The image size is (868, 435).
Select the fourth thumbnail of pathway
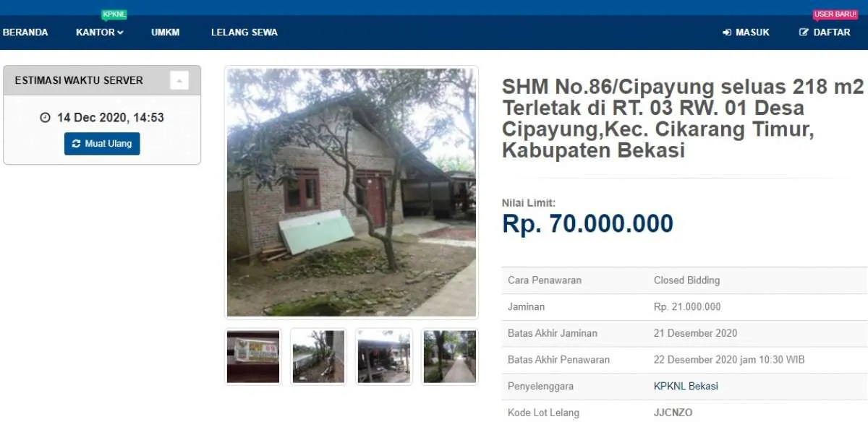pyautogui.click(x=450, y=356)
